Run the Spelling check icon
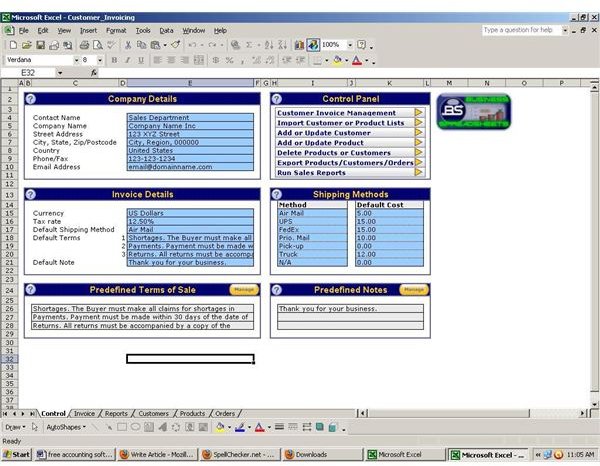The image size is (600, 466). [111, 45]
